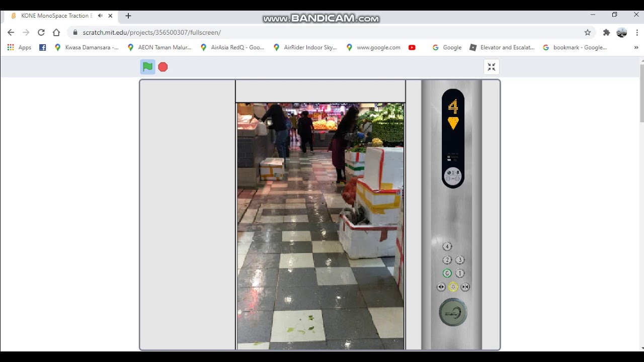
Task: Open the Elevator and Escalat bookmark
Action: point(502,47)
